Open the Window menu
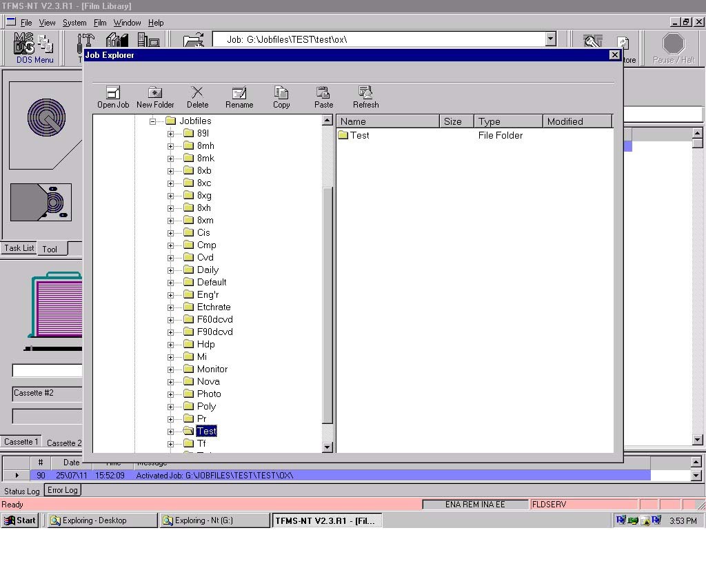Screen dimensions: 706x588 (x=127, y=23)
